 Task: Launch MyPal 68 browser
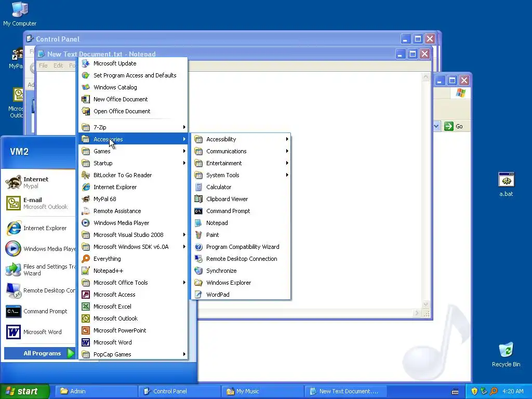point(133,199)
